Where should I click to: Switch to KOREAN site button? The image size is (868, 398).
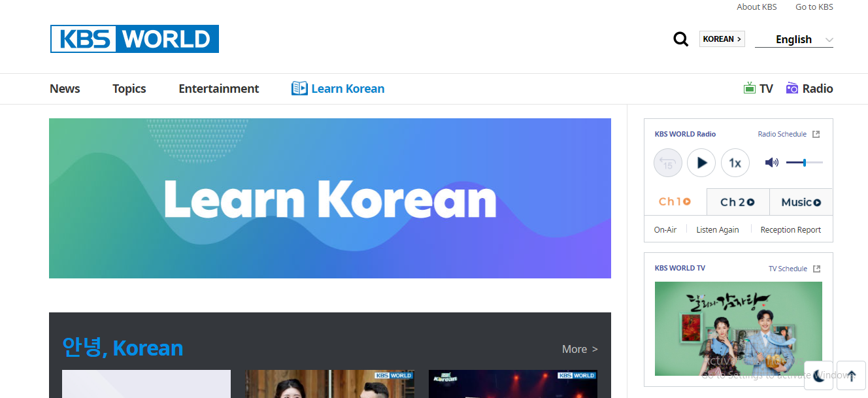(722, 39)
